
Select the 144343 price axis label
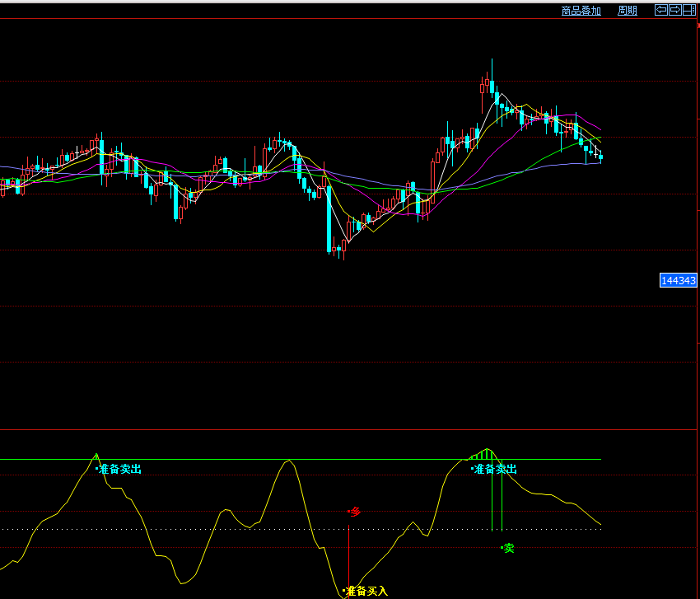(678, 280)
